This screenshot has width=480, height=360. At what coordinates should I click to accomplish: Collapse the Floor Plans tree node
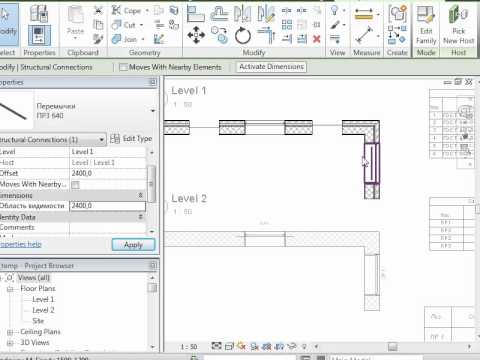click(x=10, y=289)
